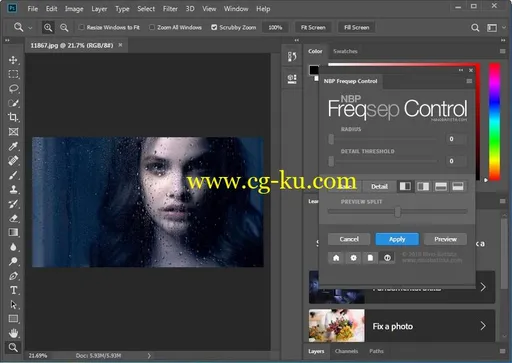Select the Blur tool

pos(13,247)
